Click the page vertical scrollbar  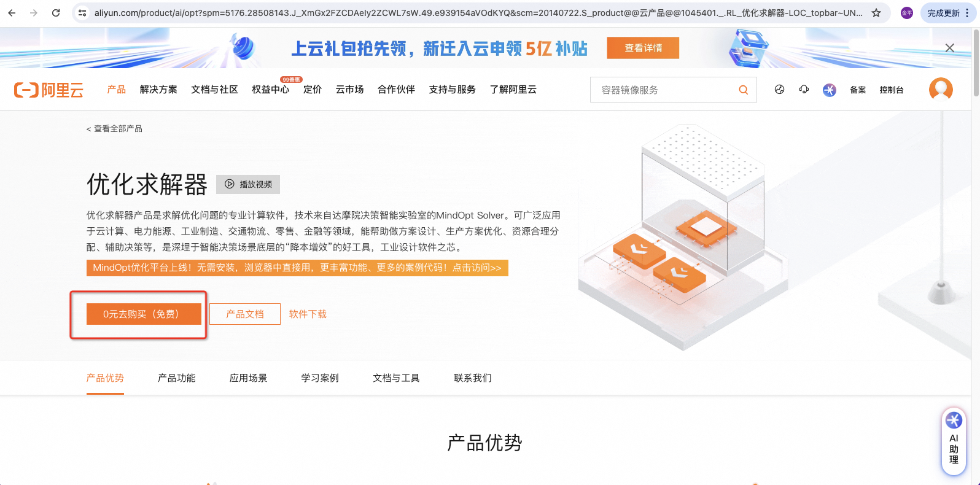point(976,63)
